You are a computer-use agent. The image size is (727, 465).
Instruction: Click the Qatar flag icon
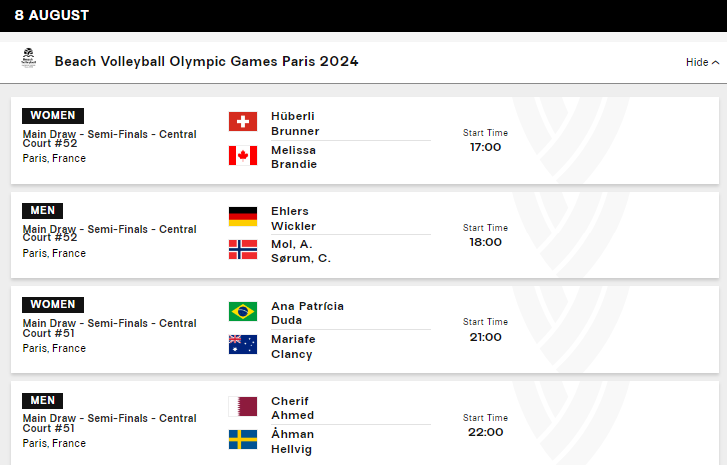[x=243, y=406]
